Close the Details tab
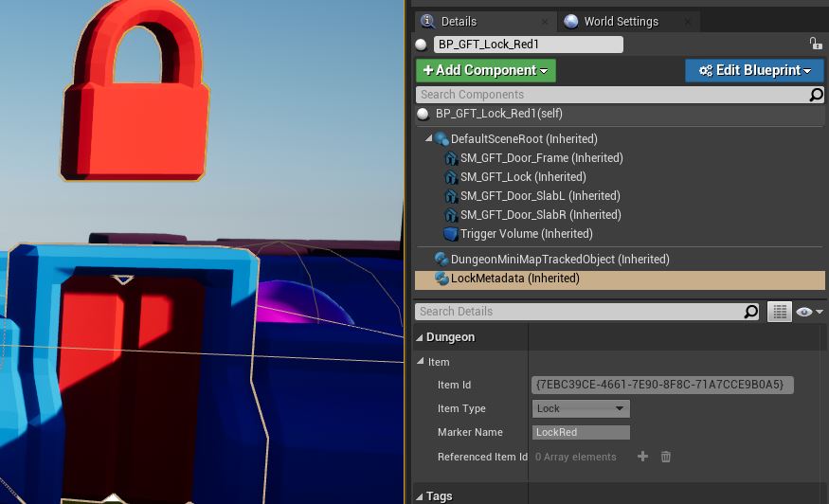 pos(545,22)
